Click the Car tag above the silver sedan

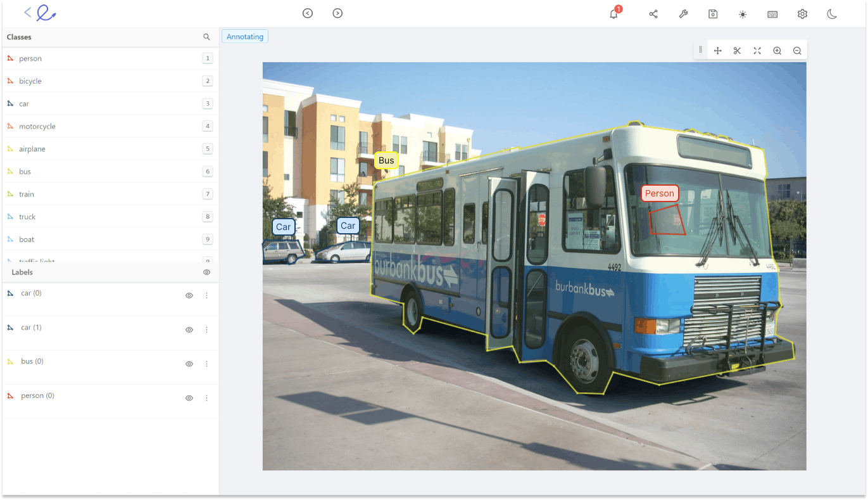pyautogui.click(x=348, y=225)
